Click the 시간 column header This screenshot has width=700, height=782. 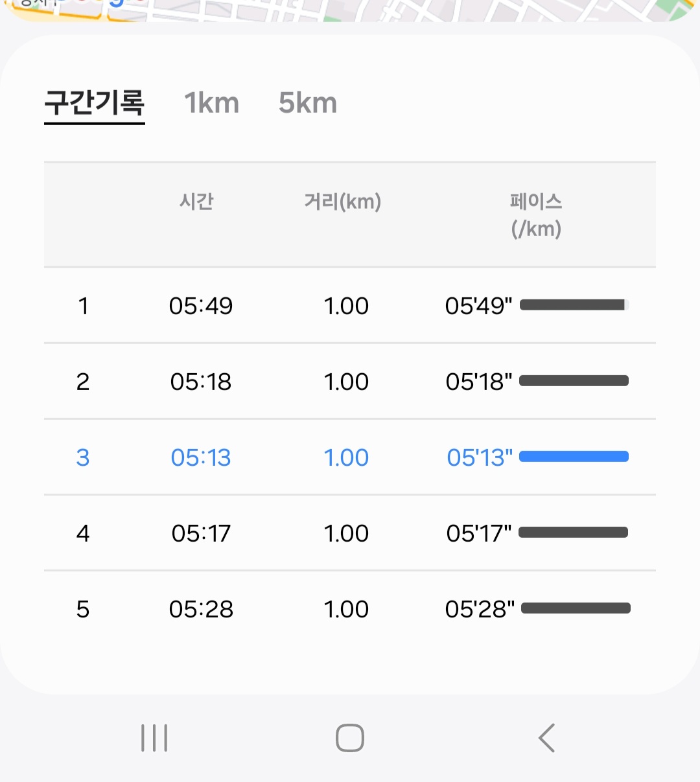(x=196, y=201)
